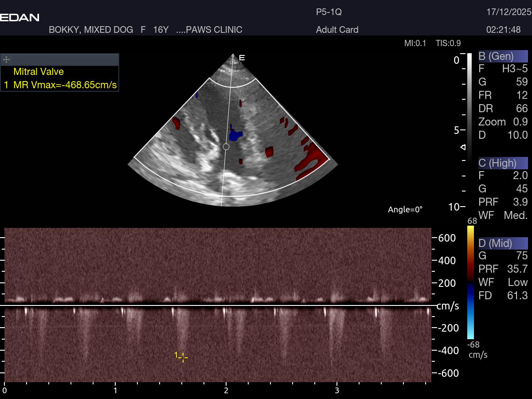Click the patient name BOKKY, MIXED DOG
Image resolution: width=532 pixels, height=399 pixels.
click(x=91, y=30)
